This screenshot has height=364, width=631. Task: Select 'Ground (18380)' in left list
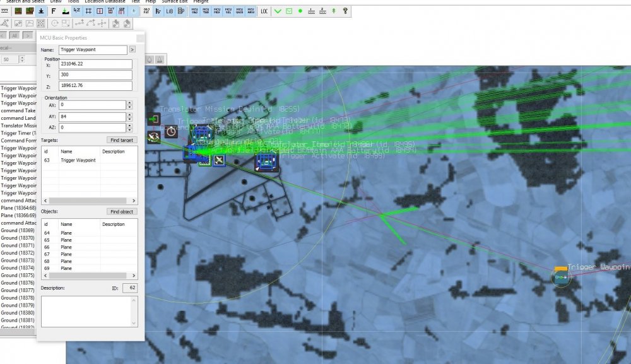(18, 313)
